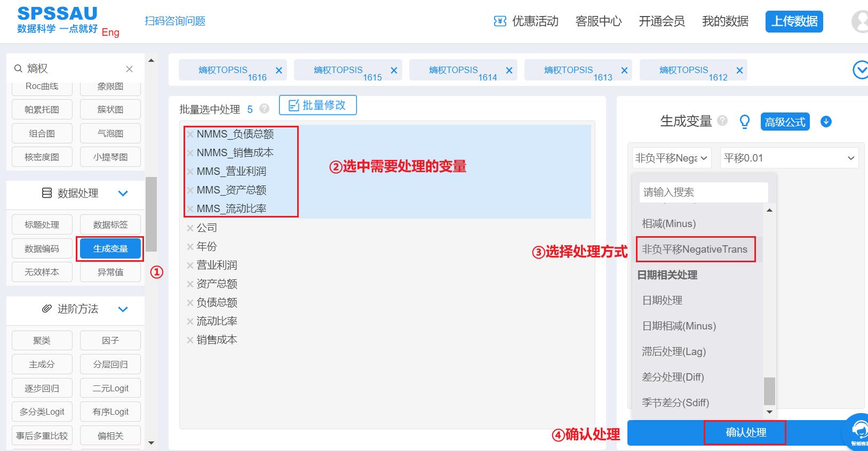Remove MMS_流动比率 with its X icon
This screenshot has height=451, width=868.
coord(190,209)
